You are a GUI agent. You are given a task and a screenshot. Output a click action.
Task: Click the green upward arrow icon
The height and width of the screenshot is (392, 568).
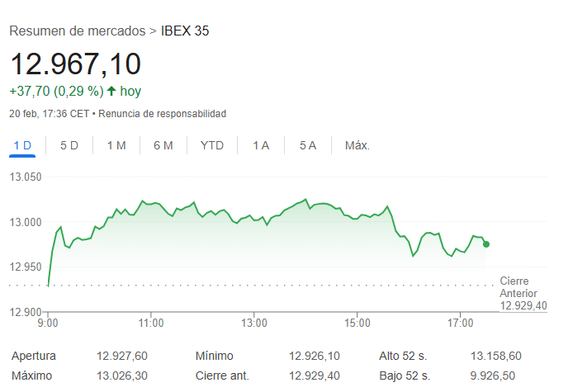click(111, 91)
